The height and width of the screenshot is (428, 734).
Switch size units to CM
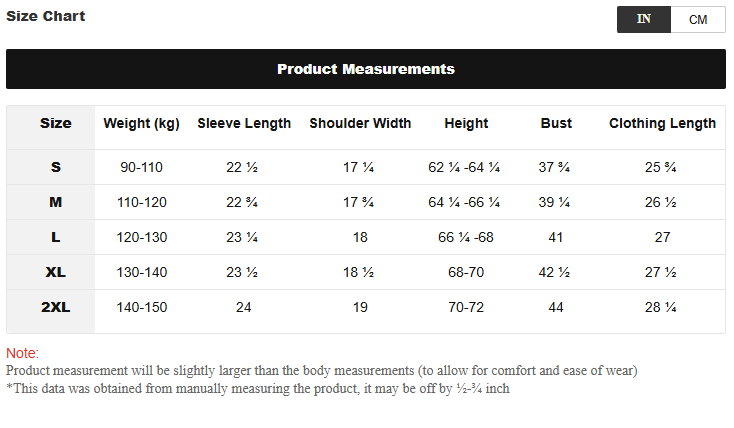click(698, 19)
